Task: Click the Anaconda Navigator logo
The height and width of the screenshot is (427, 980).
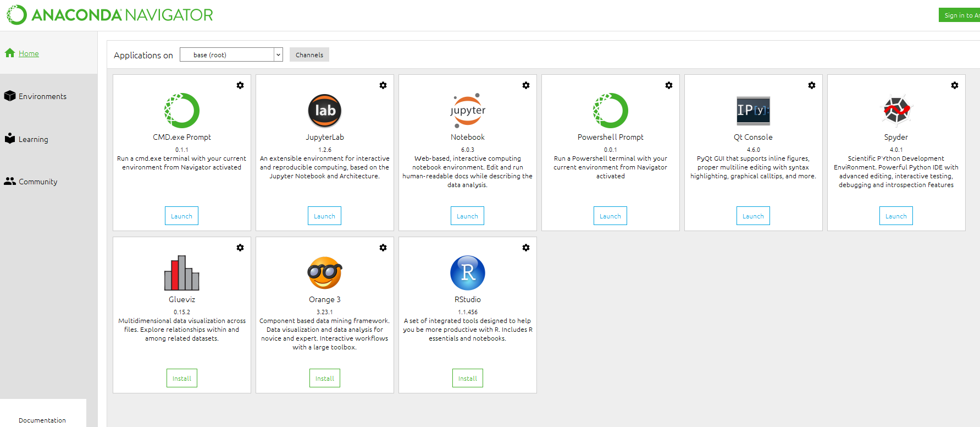Action: coord(110,15)
